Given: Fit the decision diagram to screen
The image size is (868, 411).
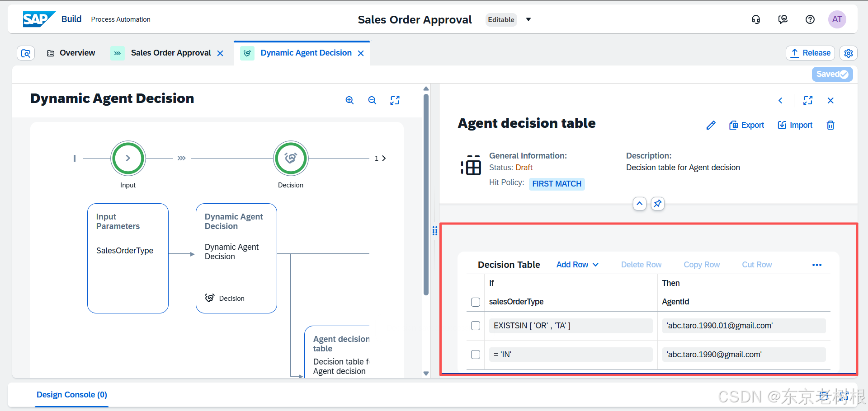Looking at the screenshot, I should (395, 100).
